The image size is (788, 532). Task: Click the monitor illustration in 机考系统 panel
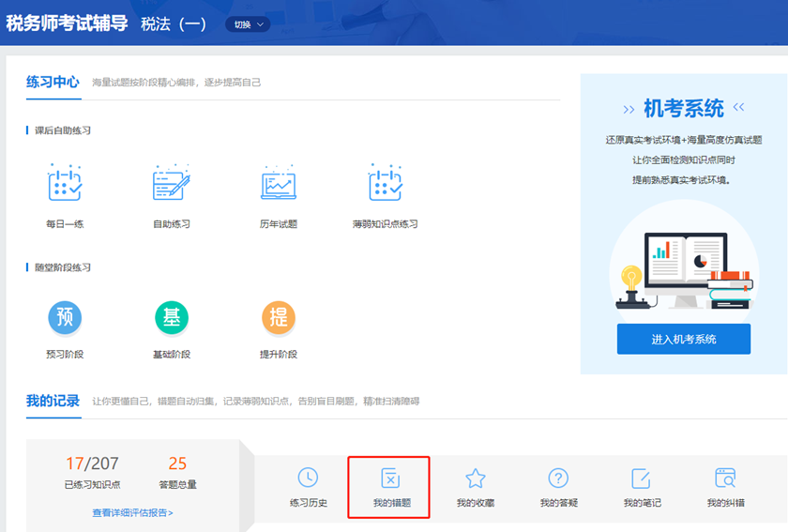point(686,270)
